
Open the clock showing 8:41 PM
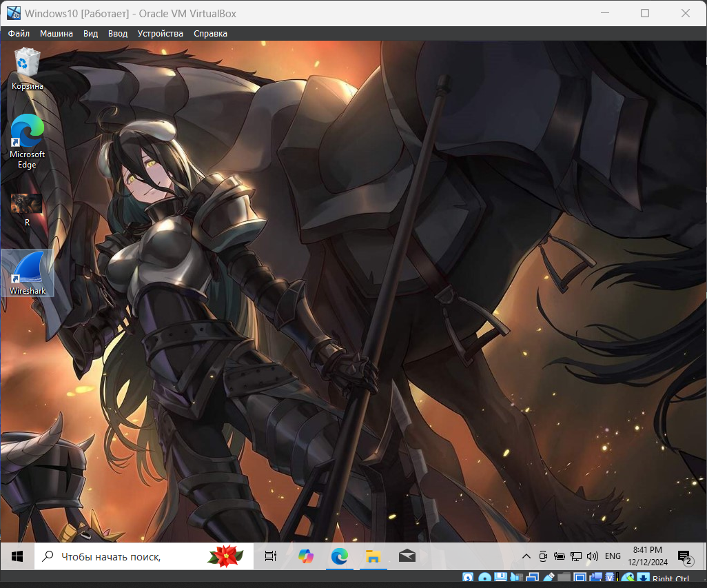click(x=648, y=556)
